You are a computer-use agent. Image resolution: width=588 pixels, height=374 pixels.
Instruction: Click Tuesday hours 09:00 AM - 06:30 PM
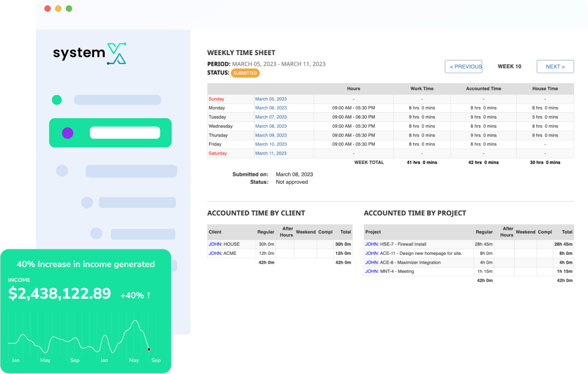[354, 117]
